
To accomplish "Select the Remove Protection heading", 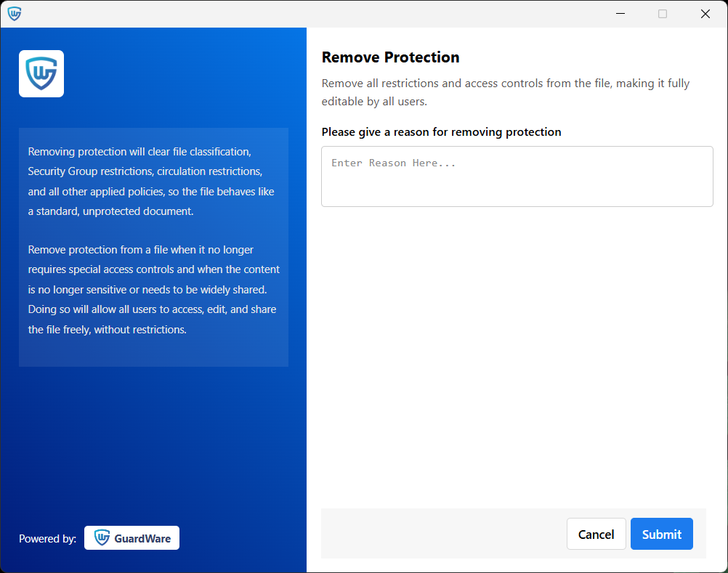I will [x=390, y=57].
